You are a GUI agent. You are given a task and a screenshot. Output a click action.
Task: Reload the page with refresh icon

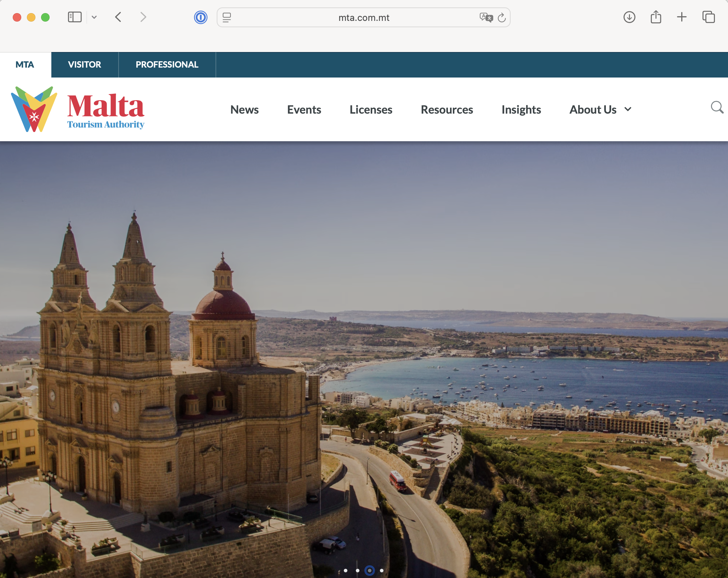(502, 17)
